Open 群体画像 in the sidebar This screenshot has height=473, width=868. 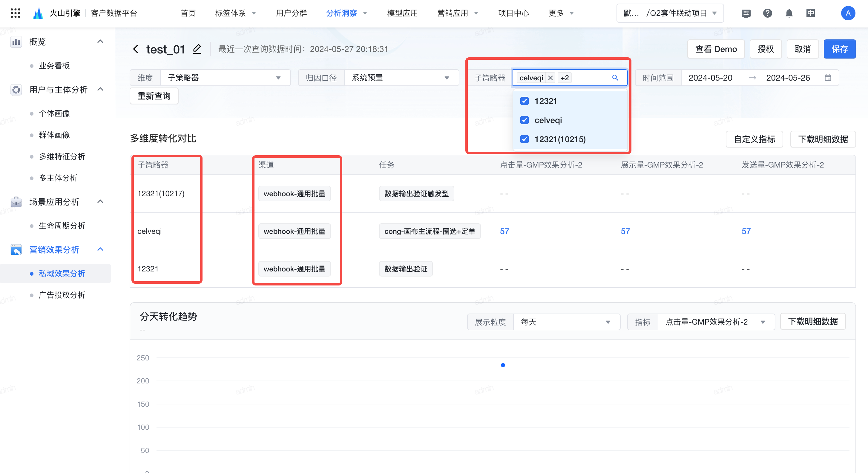click(x=54, y=135)
